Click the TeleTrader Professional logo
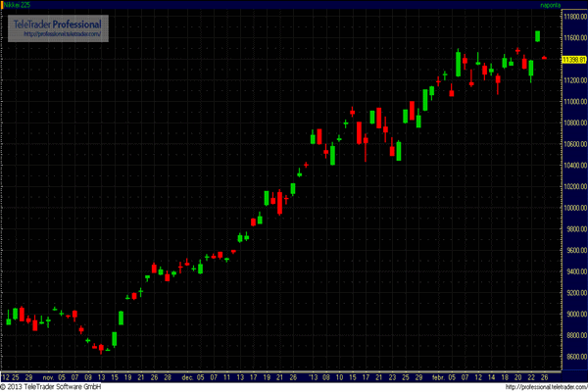This screenshot has width=588, height=392. (x=57, y=24)
